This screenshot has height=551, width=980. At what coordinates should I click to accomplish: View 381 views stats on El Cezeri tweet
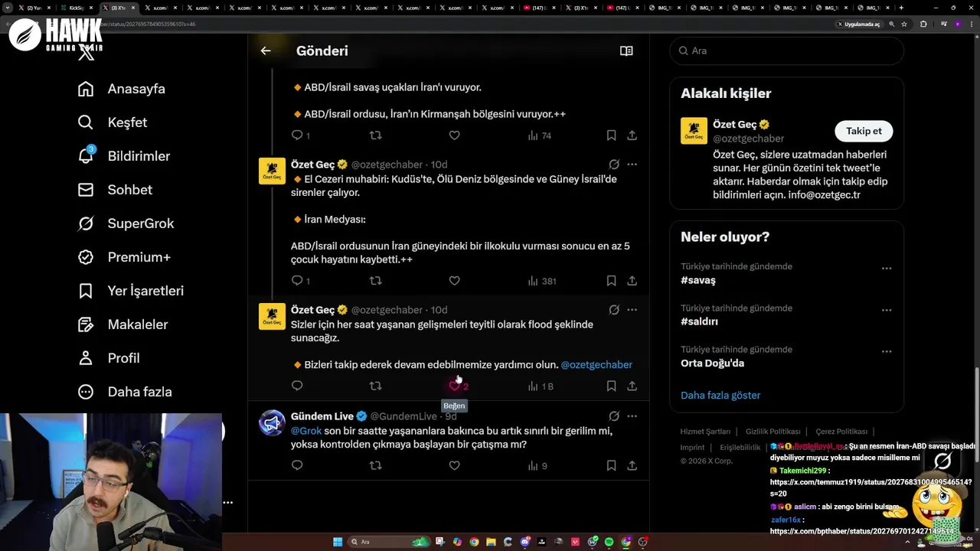541,281
